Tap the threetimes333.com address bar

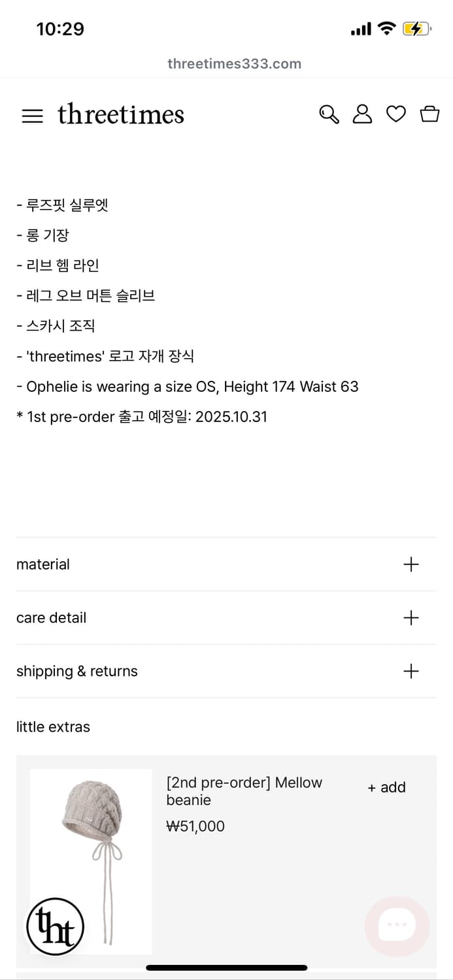click(234, 64)
